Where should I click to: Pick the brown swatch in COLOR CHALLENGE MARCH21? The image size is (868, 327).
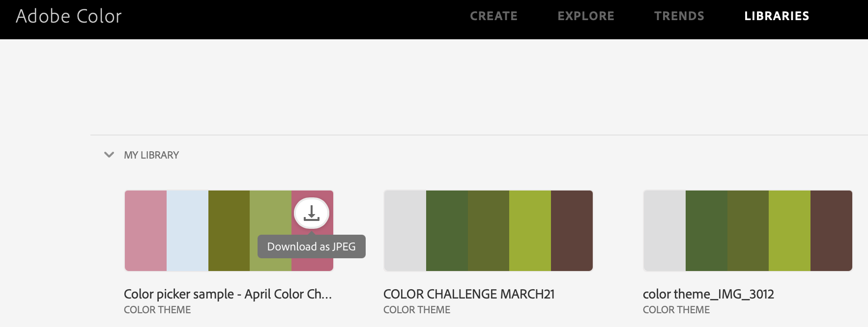tap(572, 231)
